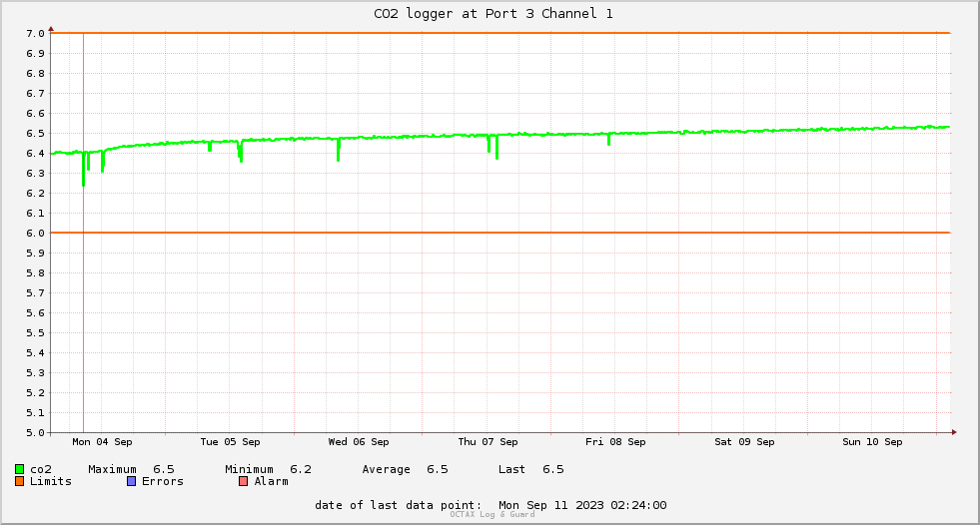Click the Sun 10 Sep axis label
The height and width of the screenshot is (525, 980).
872,442
